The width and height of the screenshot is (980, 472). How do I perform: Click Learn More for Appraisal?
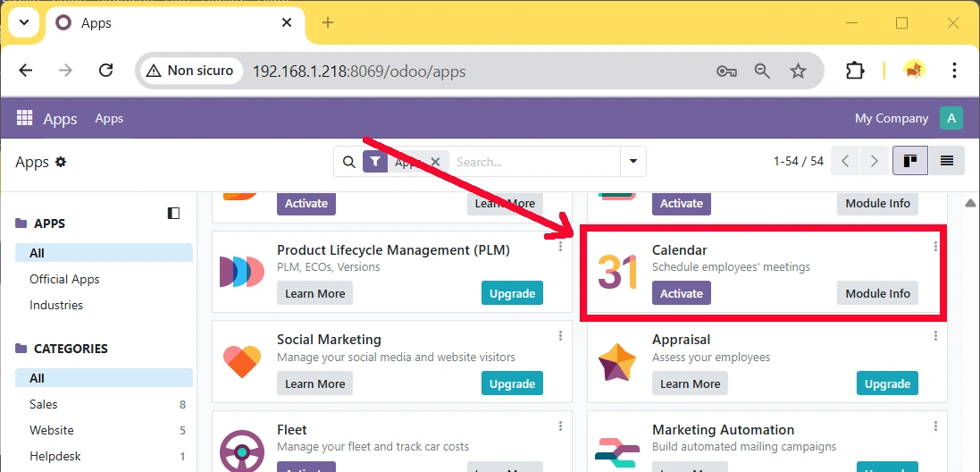(690, 383)
